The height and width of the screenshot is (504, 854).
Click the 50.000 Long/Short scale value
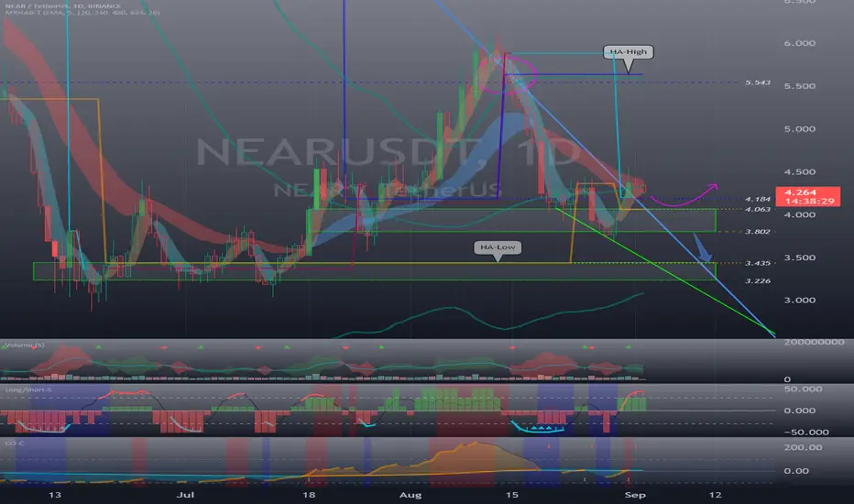coord(803,389)
